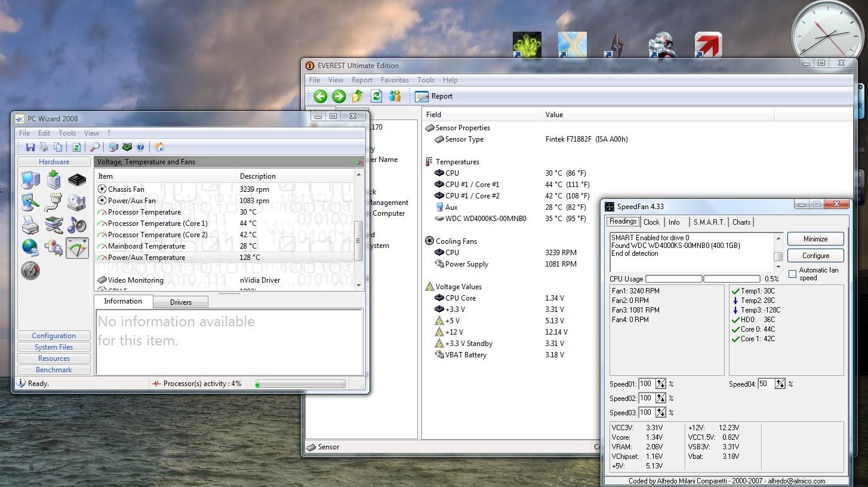Click the black processor chip icon
The height and width of the screenshot is (487, 868).
(x=77, y=179)
